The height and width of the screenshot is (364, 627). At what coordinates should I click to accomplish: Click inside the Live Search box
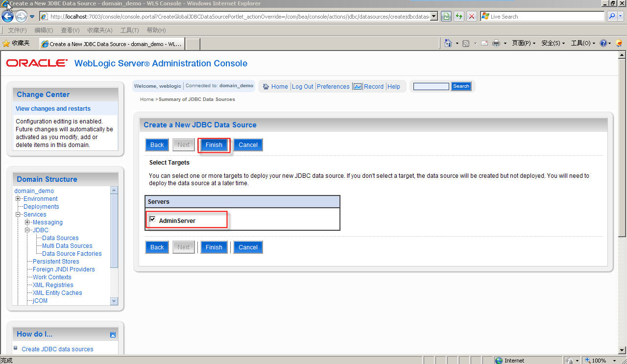pyautogui.click(x=542, y=16)
